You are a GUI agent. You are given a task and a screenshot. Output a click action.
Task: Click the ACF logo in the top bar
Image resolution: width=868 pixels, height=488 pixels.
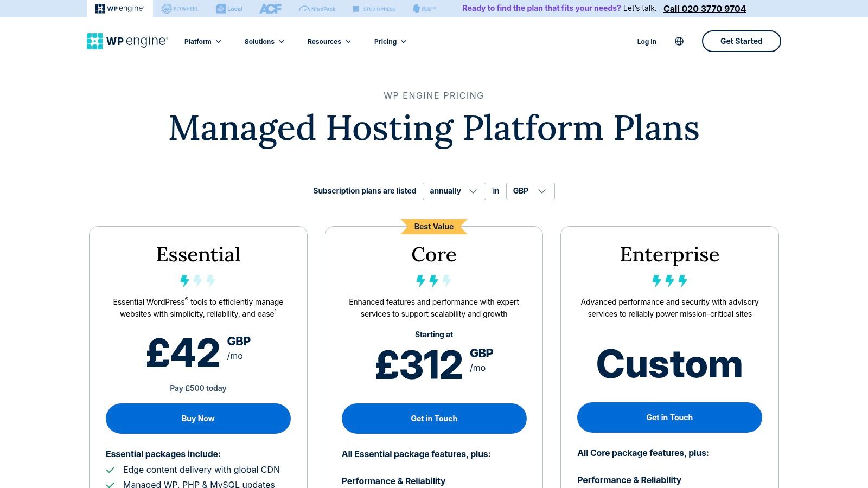click(x=271, y=8)
